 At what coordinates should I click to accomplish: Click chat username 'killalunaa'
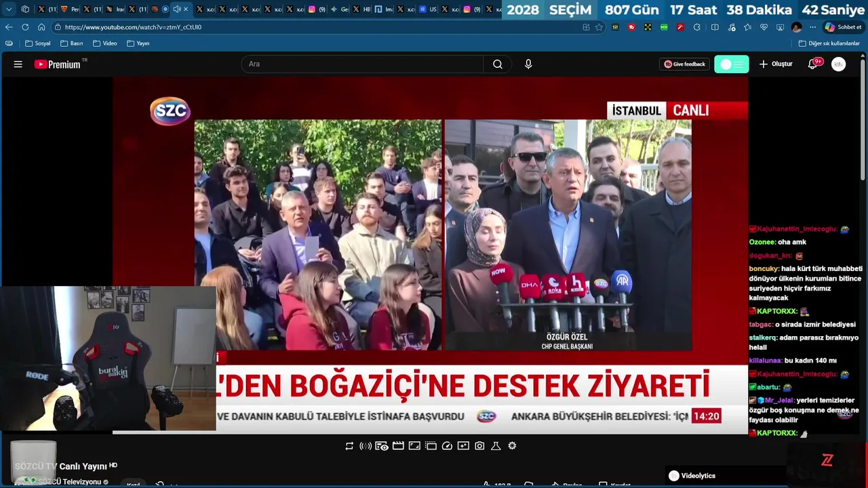click(766, 361)
